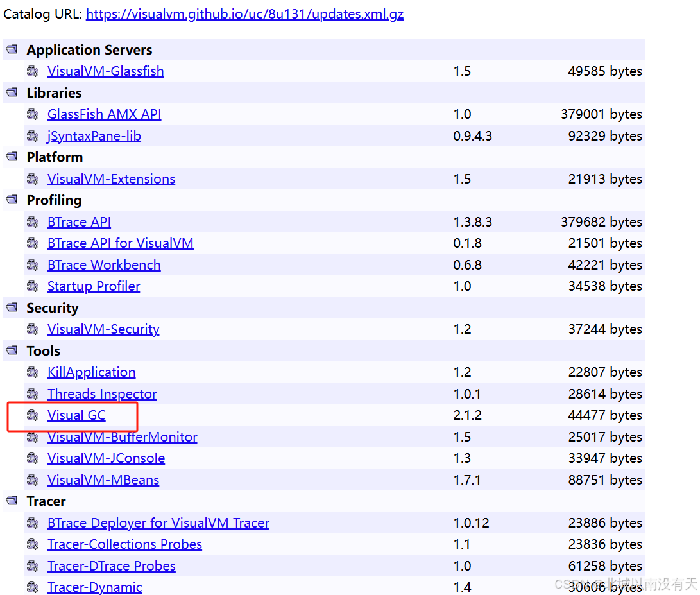Open the VisualVM-Glassfish link

click(x=106, y=71)
